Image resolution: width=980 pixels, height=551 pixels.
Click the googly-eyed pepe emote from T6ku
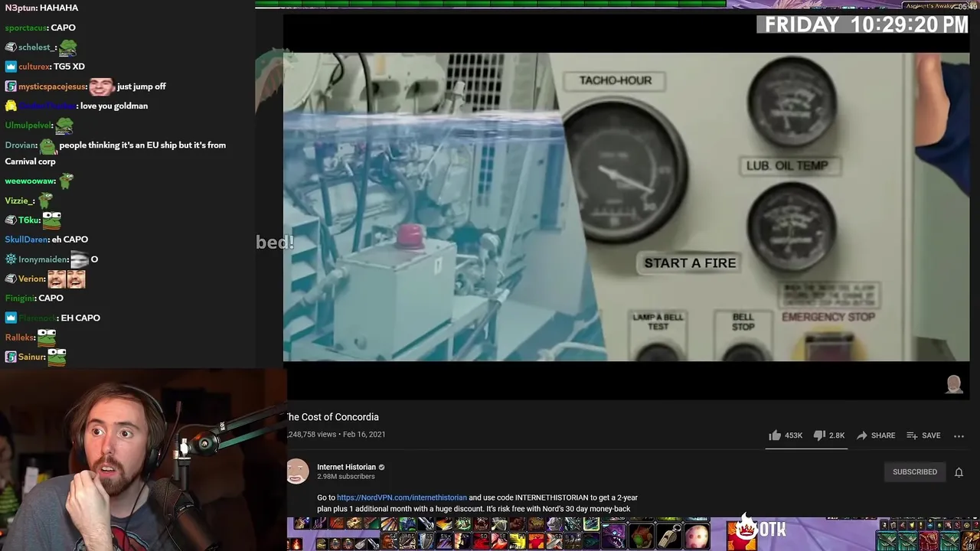51,220
